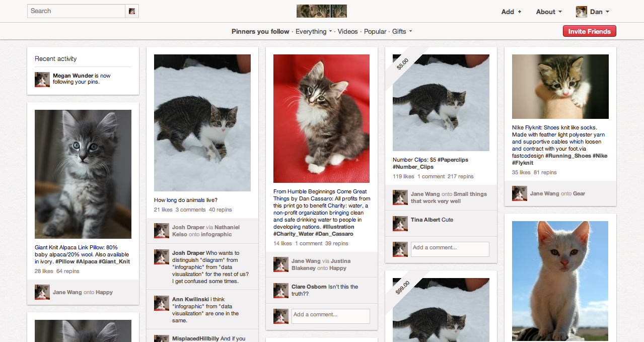
Task: Click Jane Wang's avatar beside Small things
Action: pyautogui.click(x=400, y=197)
